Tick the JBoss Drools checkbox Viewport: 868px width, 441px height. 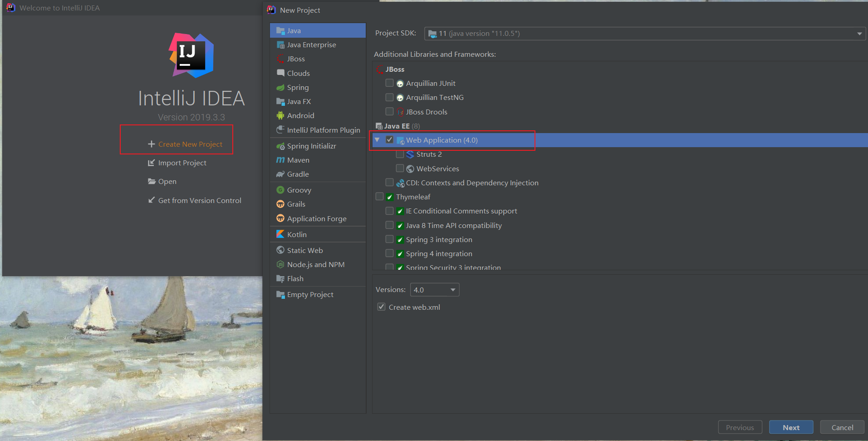389,111
